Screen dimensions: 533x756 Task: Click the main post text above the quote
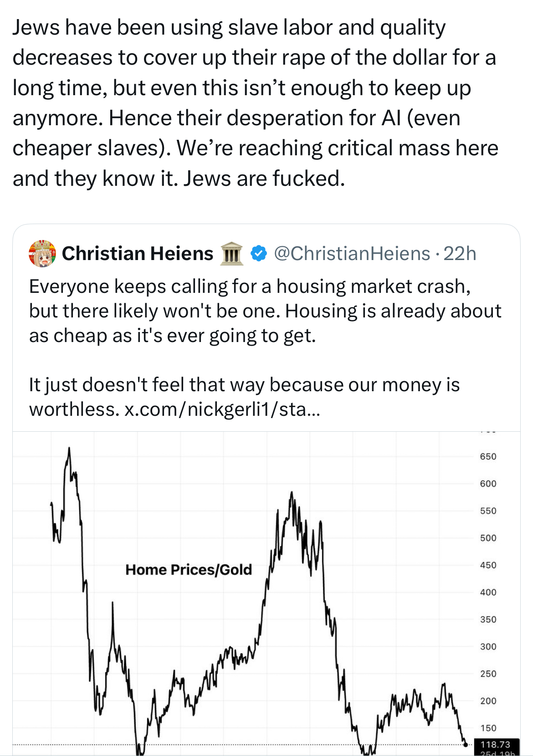tap(255, 103)
